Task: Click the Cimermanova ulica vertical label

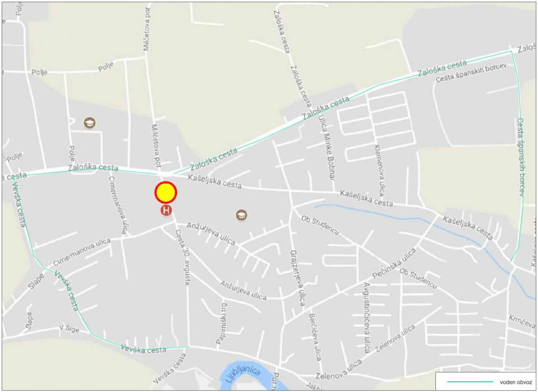Action: 118,205
